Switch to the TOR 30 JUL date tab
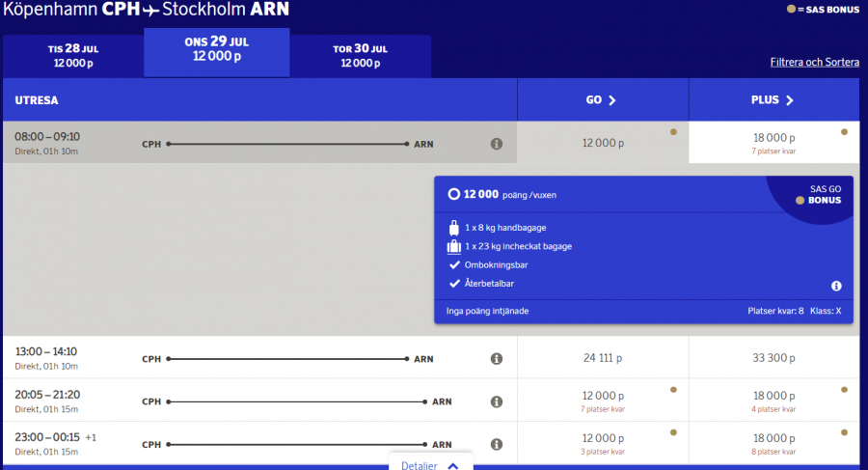This screenshot has width=868, height=470. [x=362, y=56]
